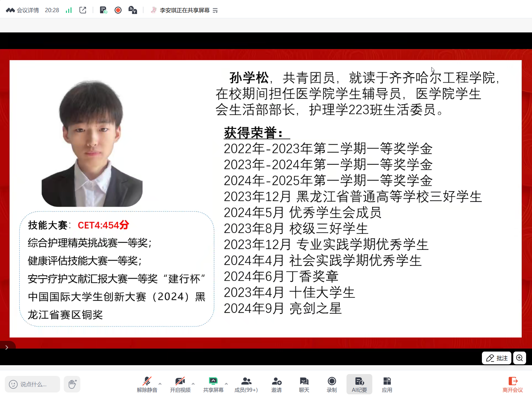
Task: Click the zoom in magnifier icon
Action: pyautogui.click(x=519, y=358)
